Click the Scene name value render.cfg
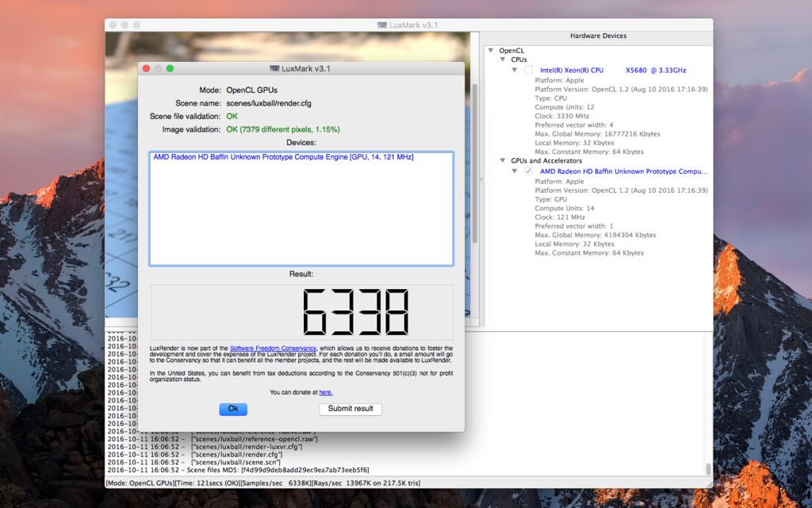812x508 pixels. (x=269, y=103)
